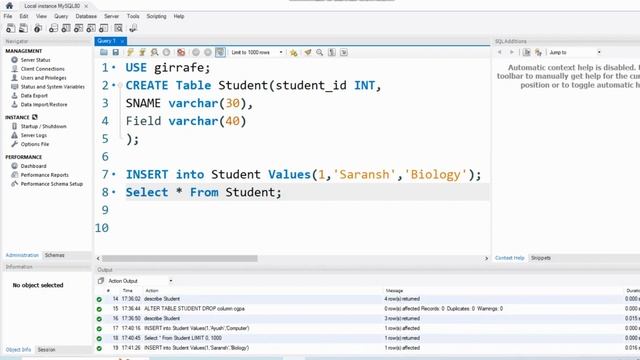Click the create new table icon
Screen dimensions: 640x360
pos(66,28)
